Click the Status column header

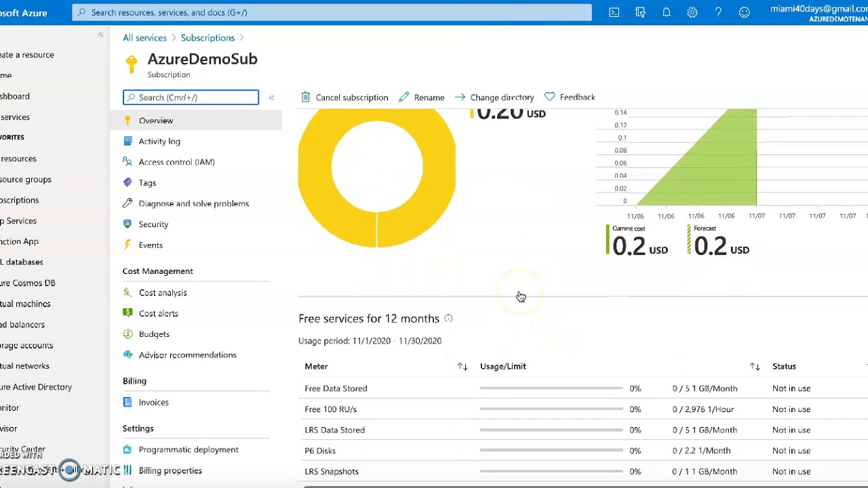(x=784, y=367)
